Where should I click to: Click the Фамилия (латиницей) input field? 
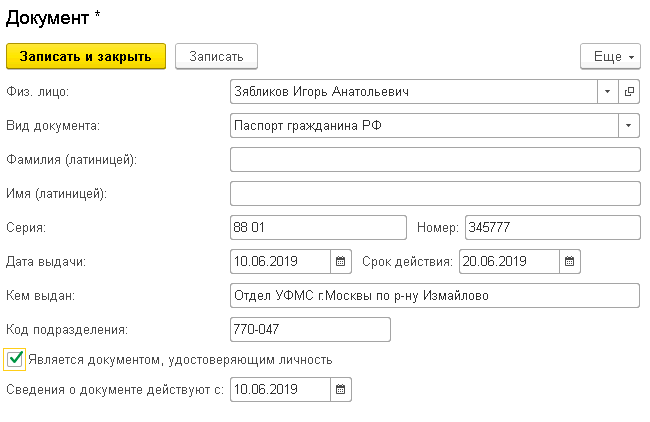pyautogui.click(x=435, y=160)
